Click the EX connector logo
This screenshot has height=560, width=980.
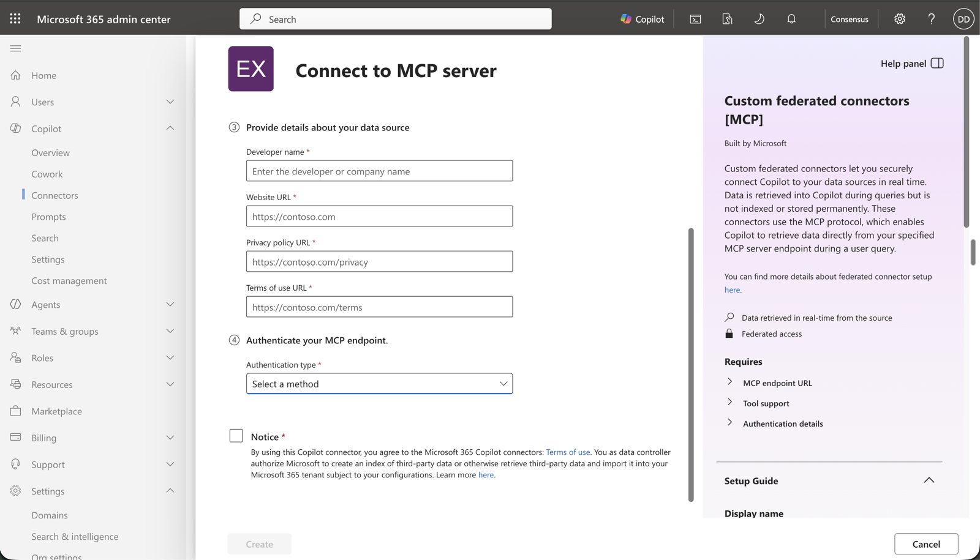click(251, 69)
